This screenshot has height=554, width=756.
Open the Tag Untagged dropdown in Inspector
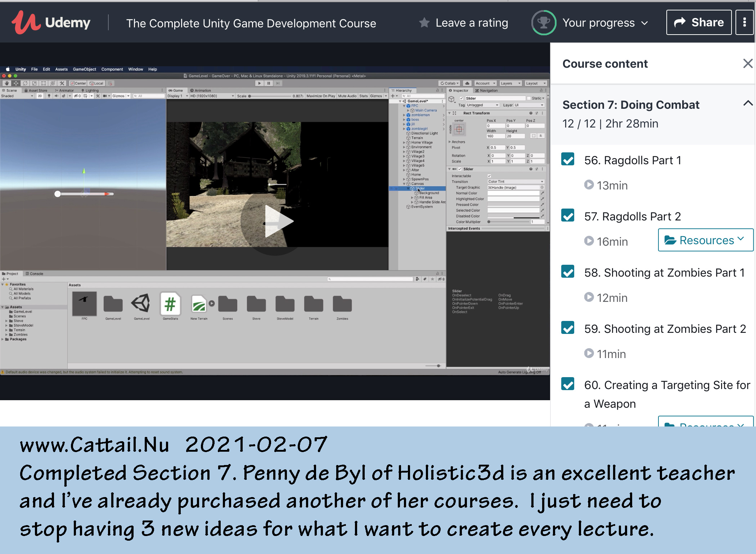482,105
